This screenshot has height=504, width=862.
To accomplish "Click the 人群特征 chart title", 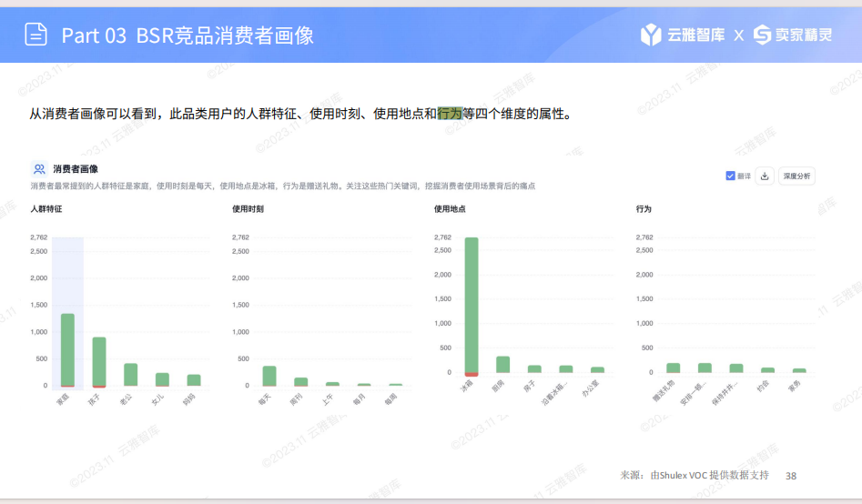I will click(x=46, y=209).
